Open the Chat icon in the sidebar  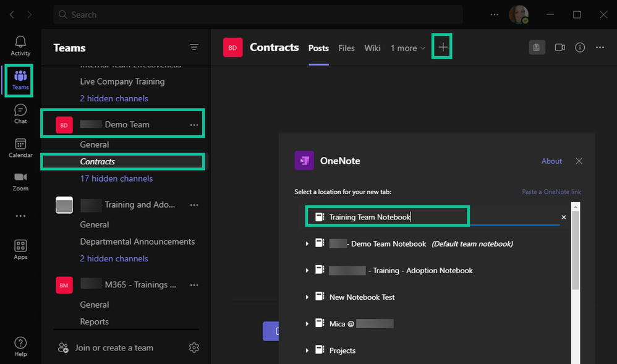(x=20, y=113)
